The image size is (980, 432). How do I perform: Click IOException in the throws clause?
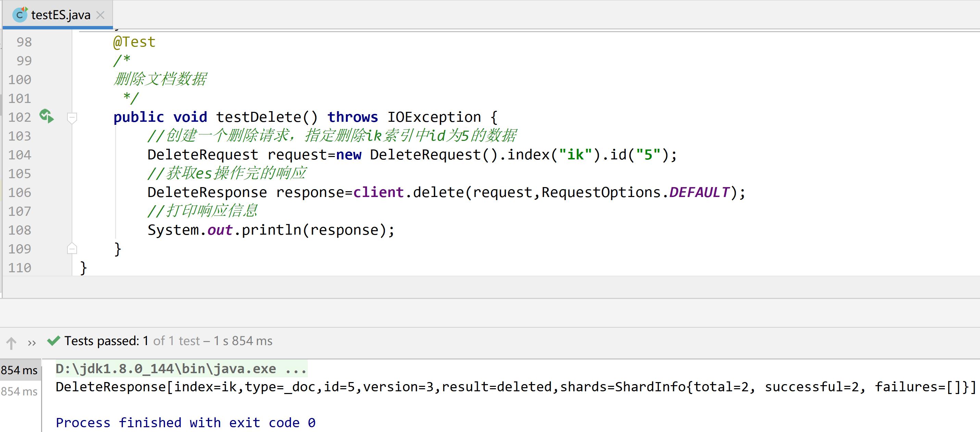click(x=434, y=117)
